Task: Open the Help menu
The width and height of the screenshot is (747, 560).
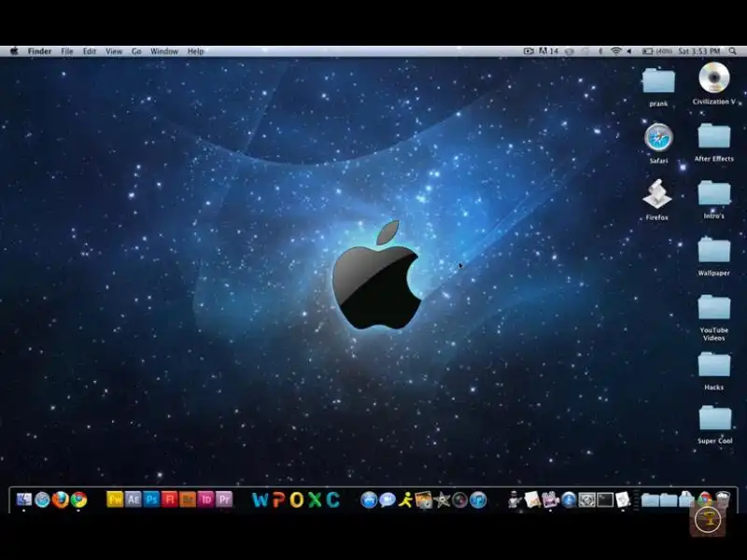Action: (x=195, y=51)
